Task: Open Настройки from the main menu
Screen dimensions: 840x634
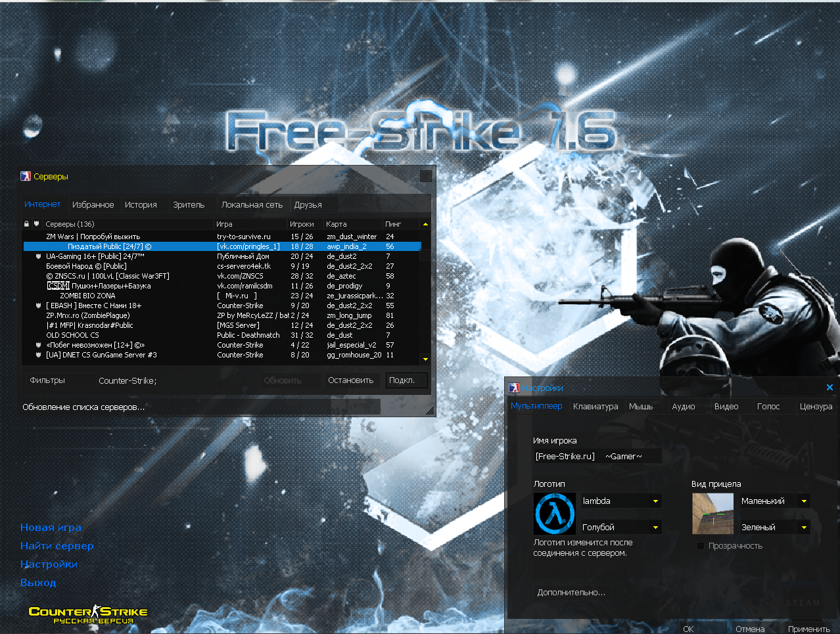Action: click(49, 564)
